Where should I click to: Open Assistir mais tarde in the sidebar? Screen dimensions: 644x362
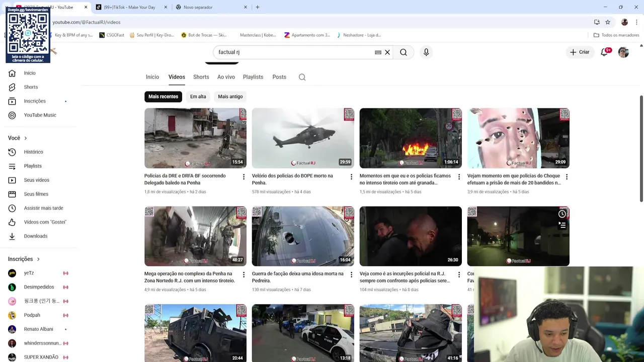pos(43,208)
